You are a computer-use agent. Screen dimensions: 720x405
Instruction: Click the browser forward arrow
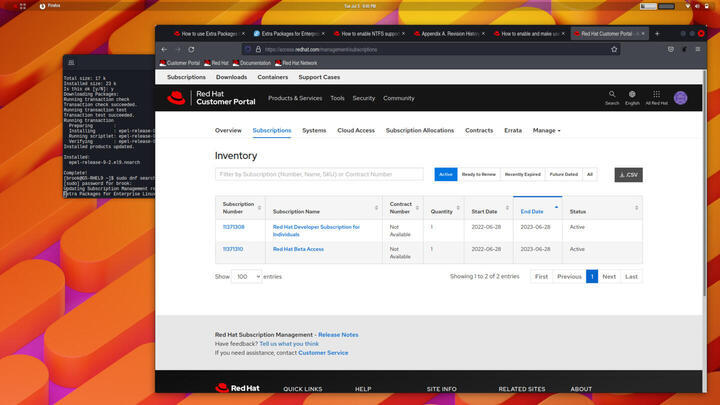[178, 49]
